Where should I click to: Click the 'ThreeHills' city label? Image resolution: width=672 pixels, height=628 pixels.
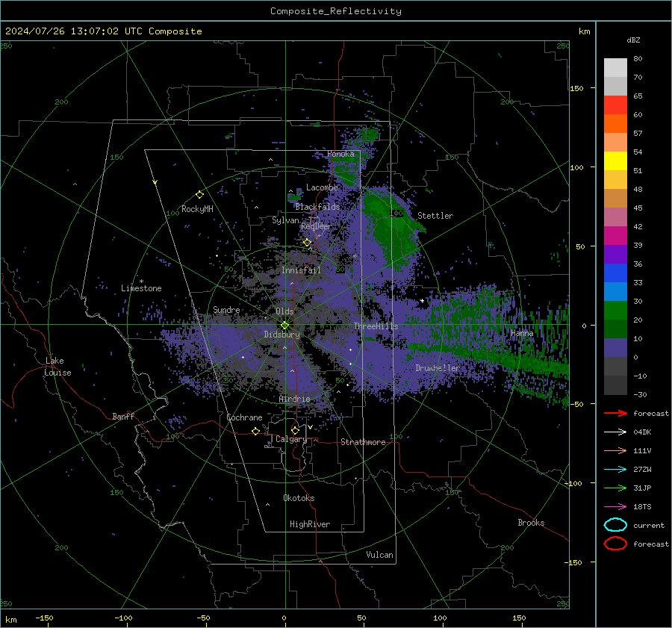[x=376, y=326]
